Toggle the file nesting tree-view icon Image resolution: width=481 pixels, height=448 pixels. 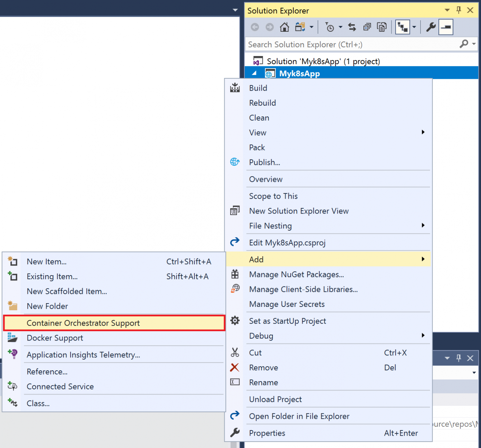[403, 27]
